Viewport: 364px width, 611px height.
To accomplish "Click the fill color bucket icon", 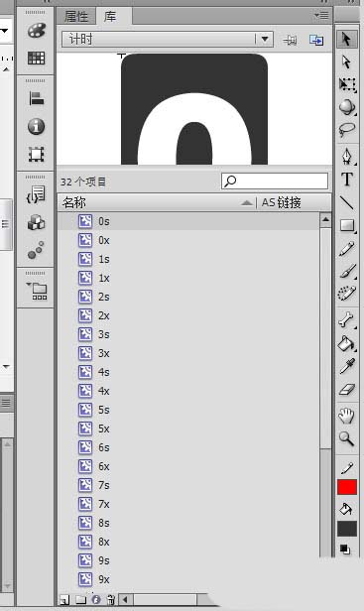I will click(x=346, y=509).
